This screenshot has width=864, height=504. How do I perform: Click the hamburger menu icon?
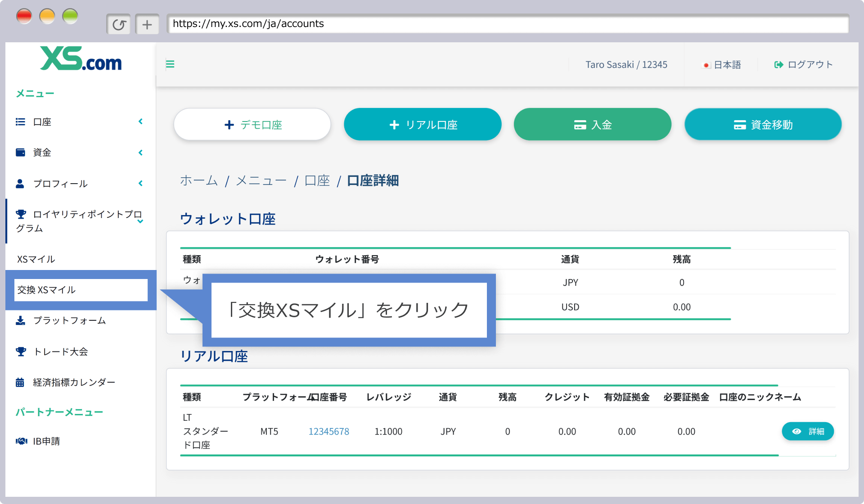(x=170, y=64)
